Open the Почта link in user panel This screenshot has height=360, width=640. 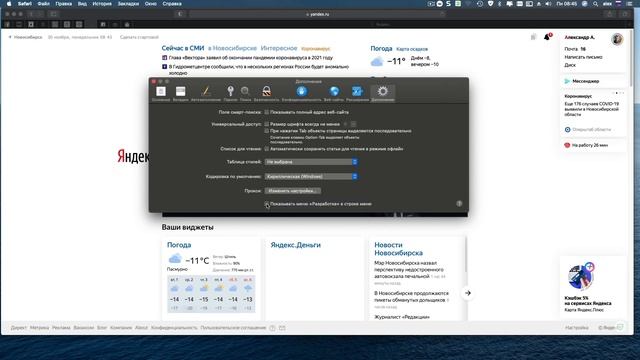(x=571, y=49)
